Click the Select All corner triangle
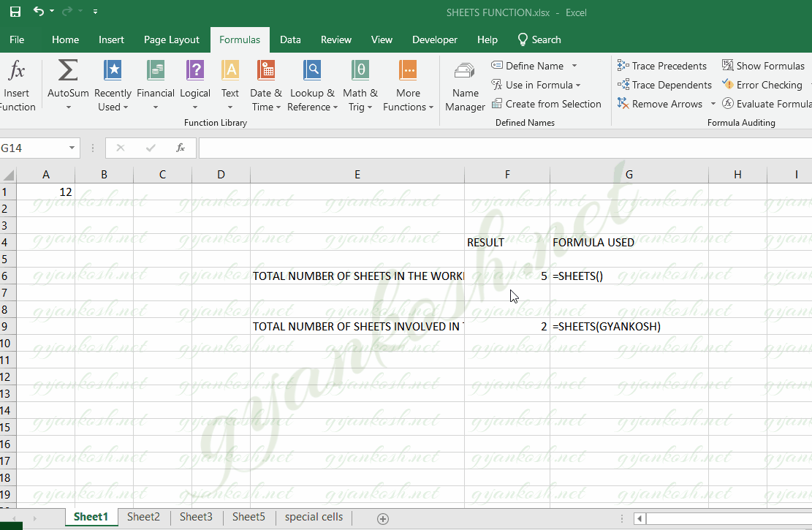The height and width of the screenshot is (530, 812). tap(8, 175)
